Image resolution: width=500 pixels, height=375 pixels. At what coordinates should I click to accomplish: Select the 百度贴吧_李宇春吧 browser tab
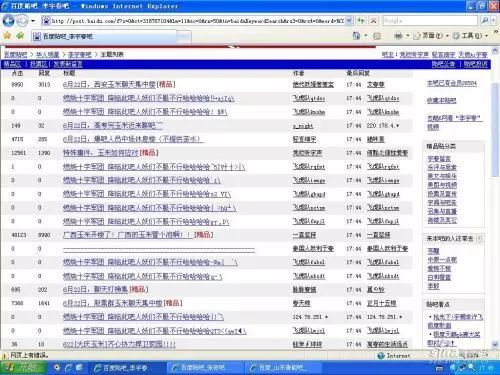pyautogui.click(x=103, y=36)
